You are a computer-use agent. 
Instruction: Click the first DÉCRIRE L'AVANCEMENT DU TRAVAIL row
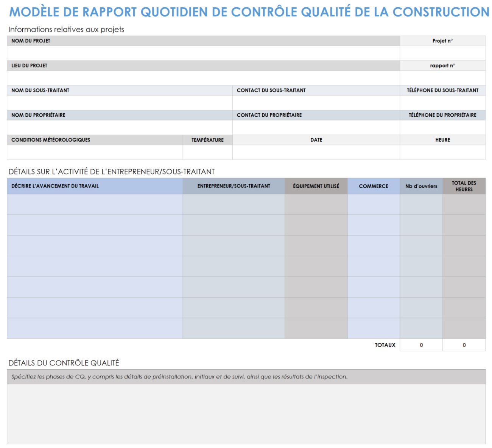pos(94,204)
